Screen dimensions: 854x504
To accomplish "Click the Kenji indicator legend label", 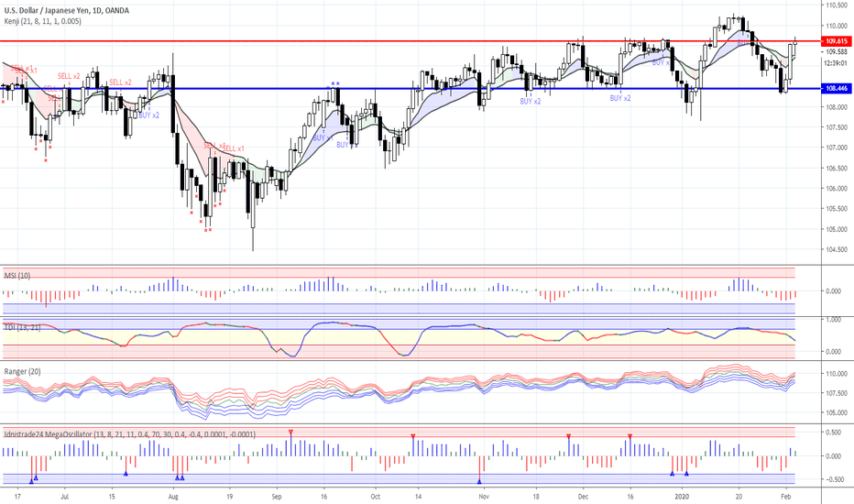I will [x=43, y=21].
